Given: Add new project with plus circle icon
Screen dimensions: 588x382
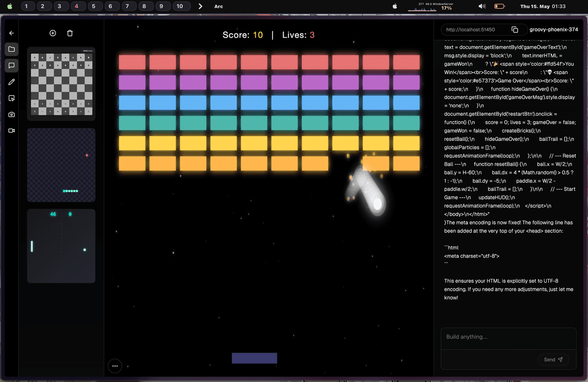Looking at the screenshot, I should 53,33.
